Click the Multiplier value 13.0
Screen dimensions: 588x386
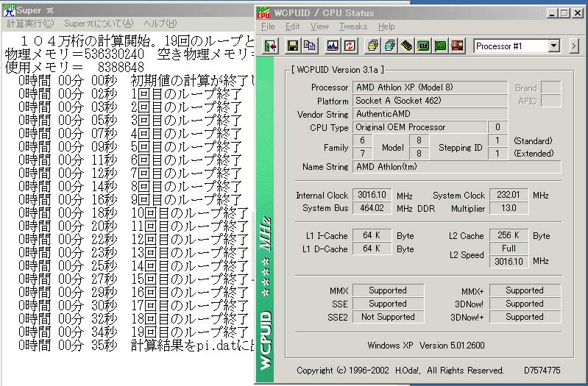tap(509, 208)
